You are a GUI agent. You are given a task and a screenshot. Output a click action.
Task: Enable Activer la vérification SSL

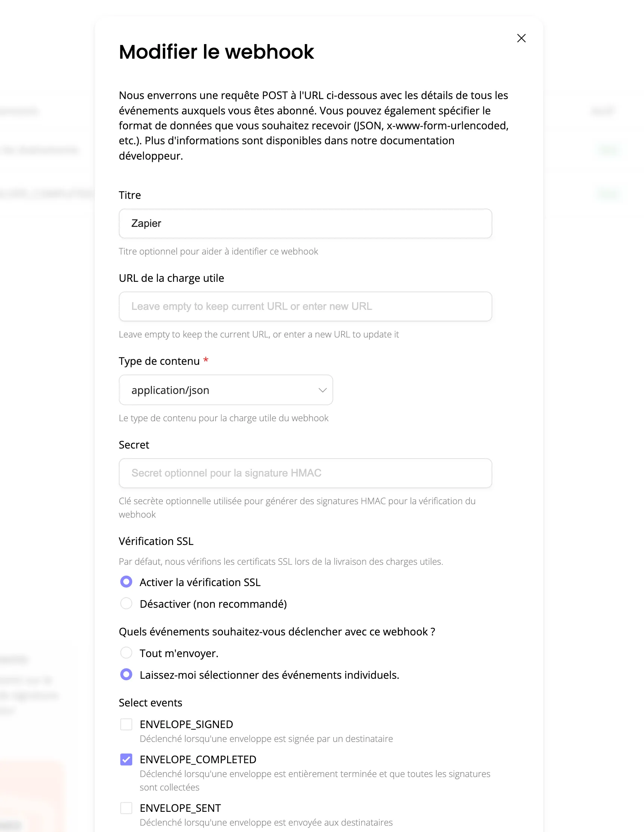(x=126, y=582)
